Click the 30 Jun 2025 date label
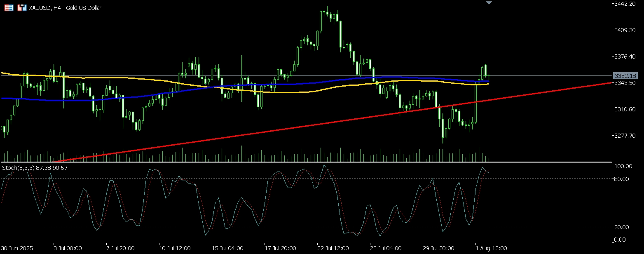 coord(18,249)
